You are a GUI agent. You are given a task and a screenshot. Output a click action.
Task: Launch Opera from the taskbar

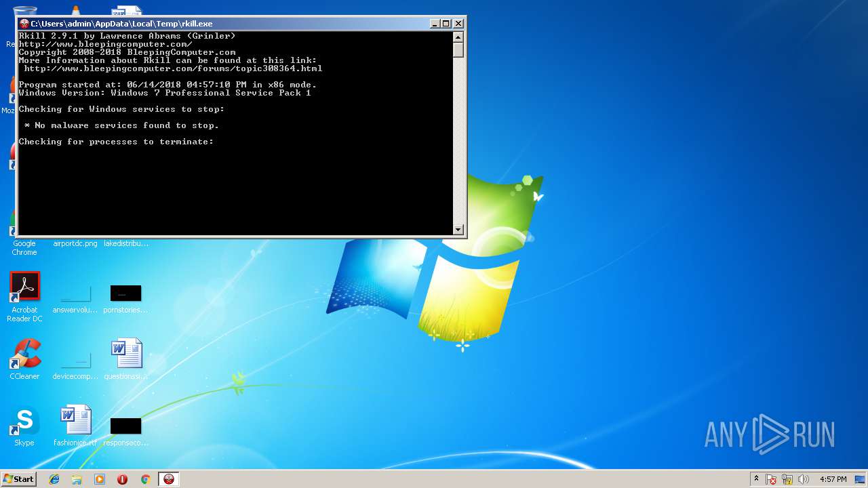122,479
